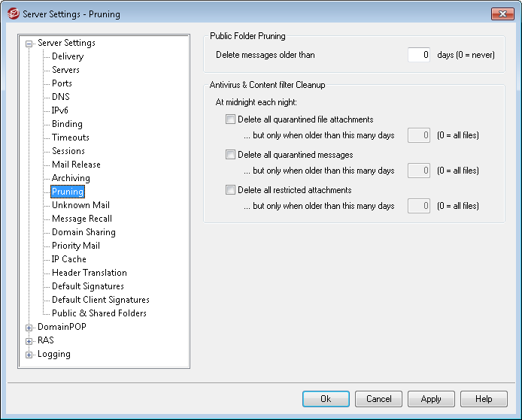Open the IP Cache settings

[x=69, y=259]
